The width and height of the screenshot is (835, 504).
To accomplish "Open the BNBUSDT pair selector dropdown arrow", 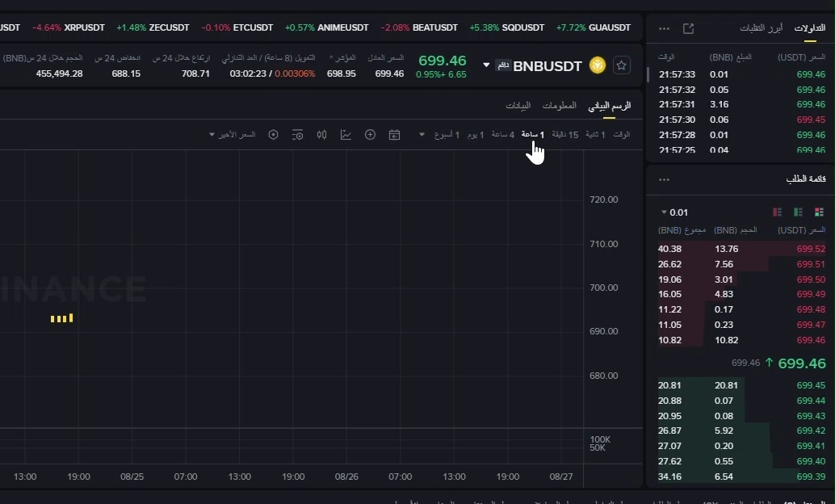I will click(486, 65).
